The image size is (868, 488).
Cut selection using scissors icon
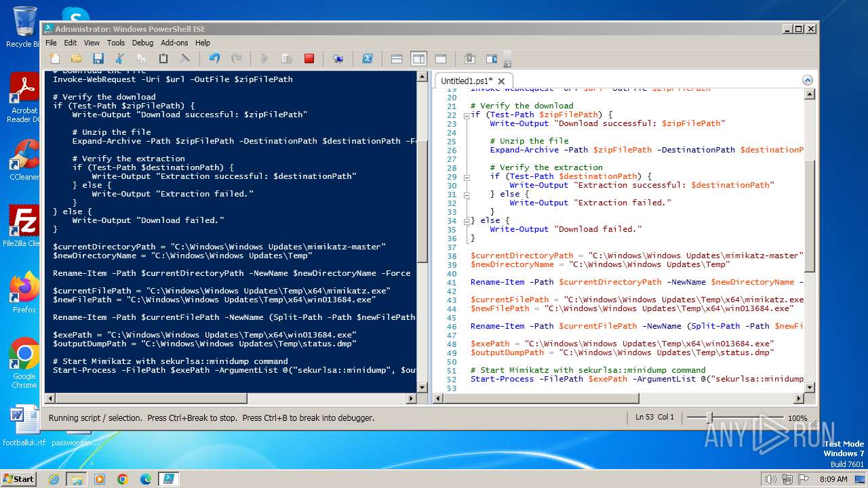pos(120,59)
